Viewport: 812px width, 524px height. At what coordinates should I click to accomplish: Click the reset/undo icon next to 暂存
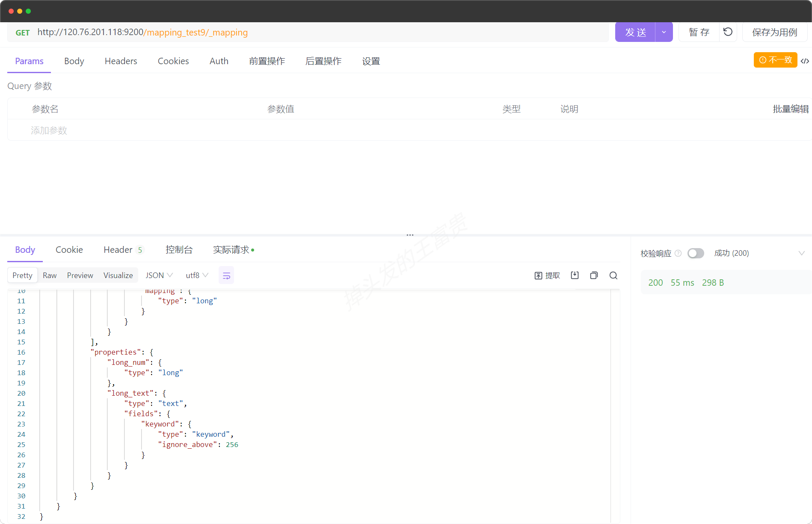728,32
